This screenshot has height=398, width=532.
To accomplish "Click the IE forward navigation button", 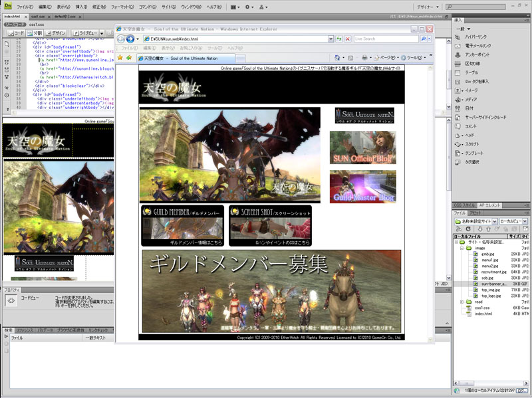I will click(130, 39).
